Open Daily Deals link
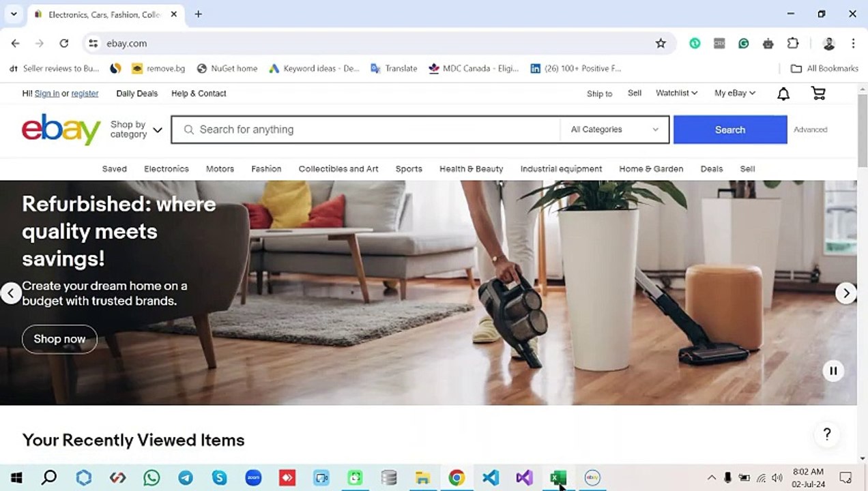The image size is (868, 491). point(136,93)
